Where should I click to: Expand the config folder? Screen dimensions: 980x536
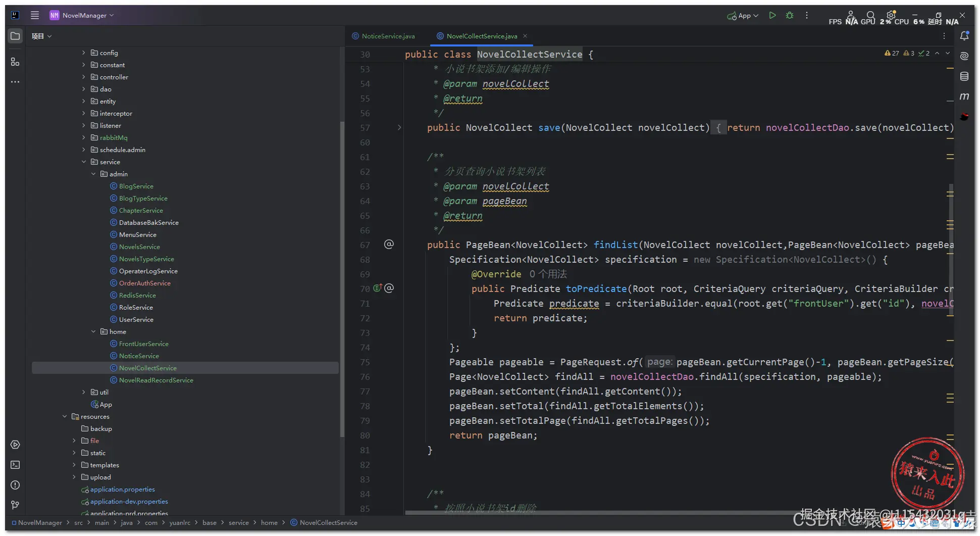click(84, 53)
